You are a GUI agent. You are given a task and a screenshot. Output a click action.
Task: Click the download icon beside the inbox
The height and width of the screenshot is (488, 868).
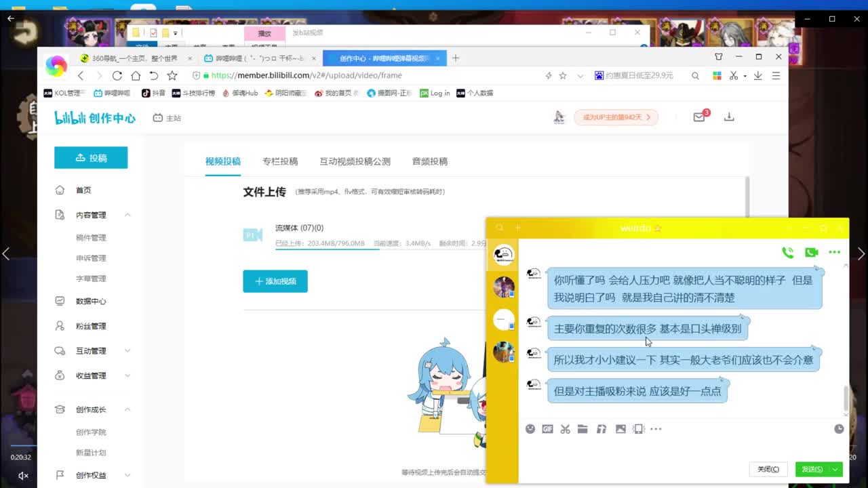[x=728, y=117]
